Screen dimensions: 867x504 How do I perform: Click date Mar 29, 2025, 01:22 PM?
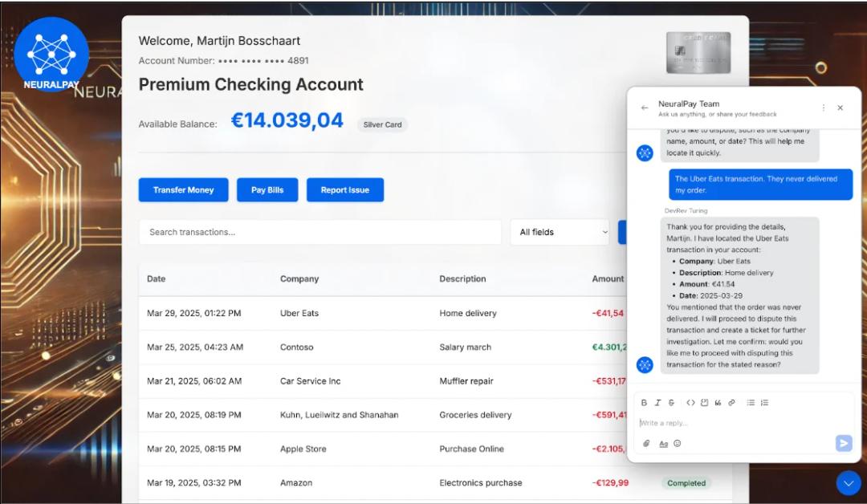tap(193, 313)
